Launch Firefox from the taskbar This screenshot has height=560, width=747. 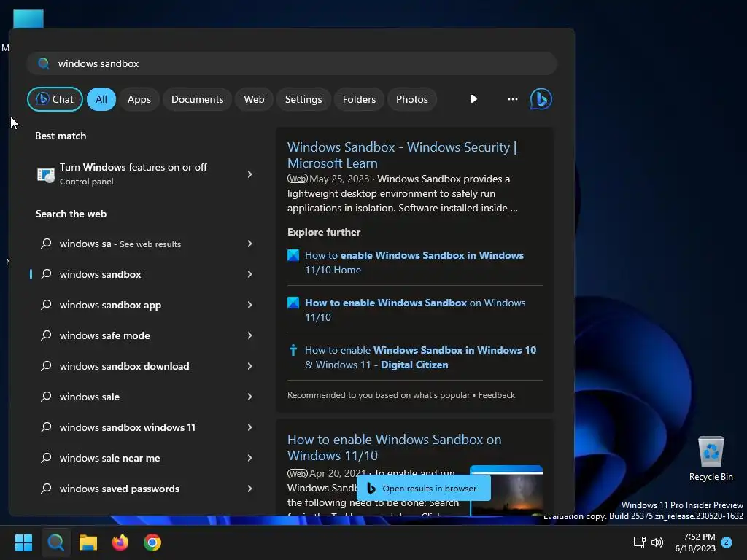point(120,542)
